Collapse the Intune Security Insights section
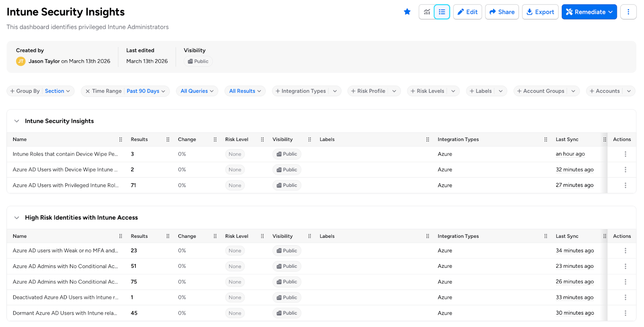Viewport: 644px width, 327px height. 17,121
